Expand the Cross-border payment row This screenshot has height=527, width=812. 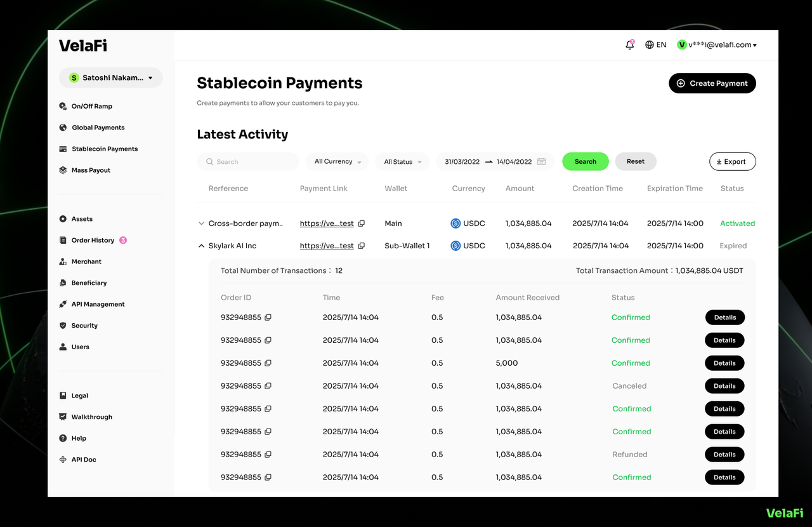point(201,223)
